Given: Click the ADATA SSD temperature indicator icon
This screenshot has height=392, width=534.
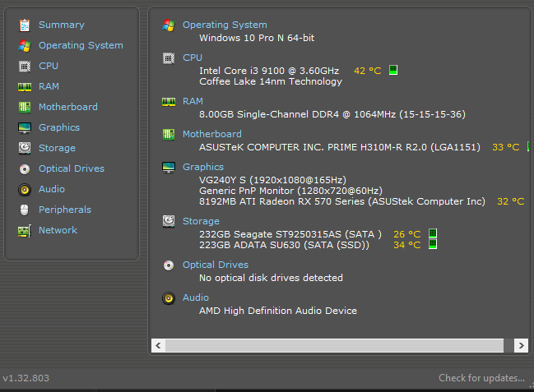Looking at the screenshot, I should 433,244.
